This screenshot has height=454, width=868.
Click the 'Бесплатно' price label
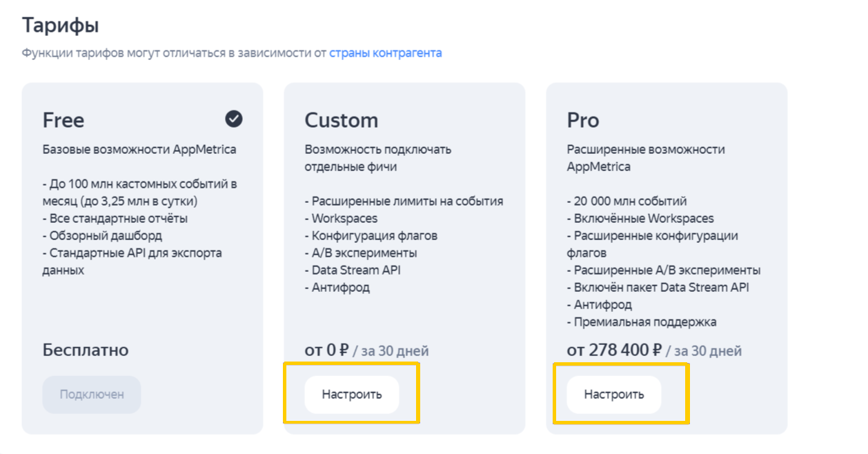point(86,350)
